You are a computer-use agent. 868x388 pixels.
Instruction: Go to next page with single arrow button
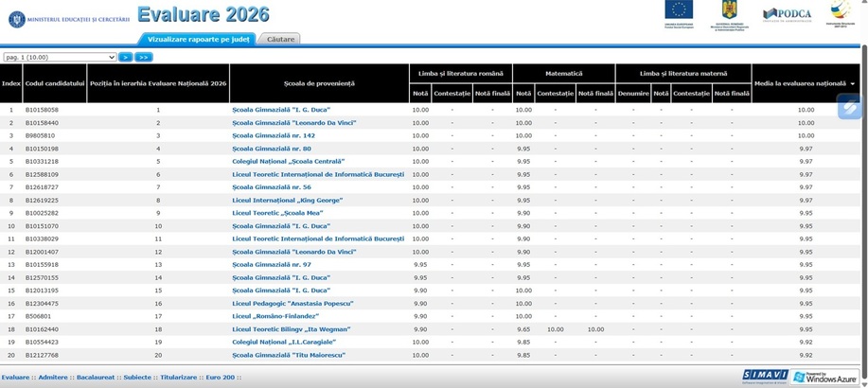pyautogui.click(x=126, y=57)
